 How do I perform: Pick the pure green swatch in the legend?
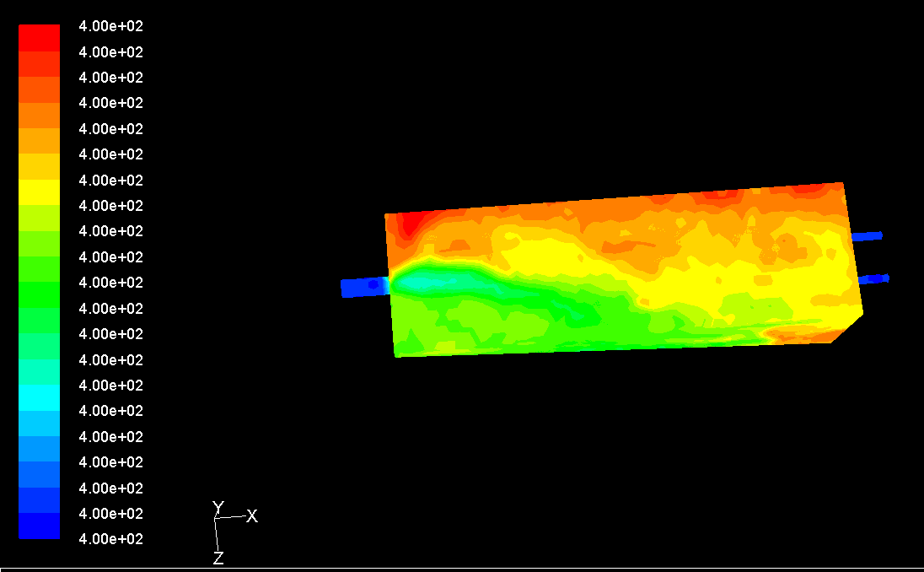[40, 294]
